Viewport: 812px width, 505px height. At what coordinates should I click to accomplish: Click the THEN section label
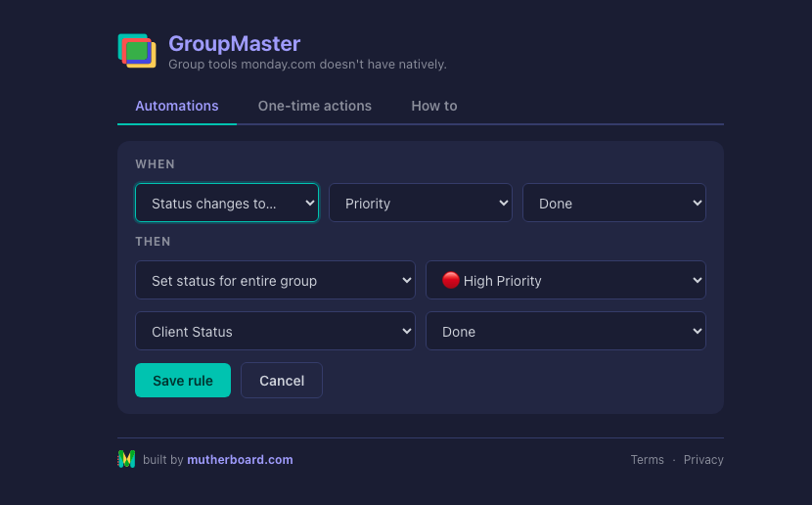pos(153,242)
